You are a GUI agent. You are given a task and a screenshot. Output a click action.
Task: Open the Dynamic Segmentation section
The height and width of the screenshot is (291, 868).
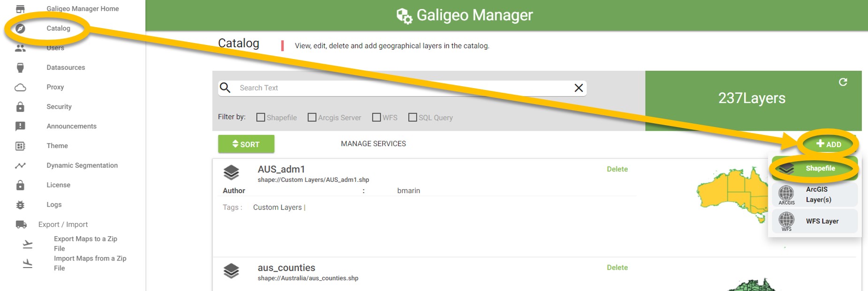tap(82, 165)
